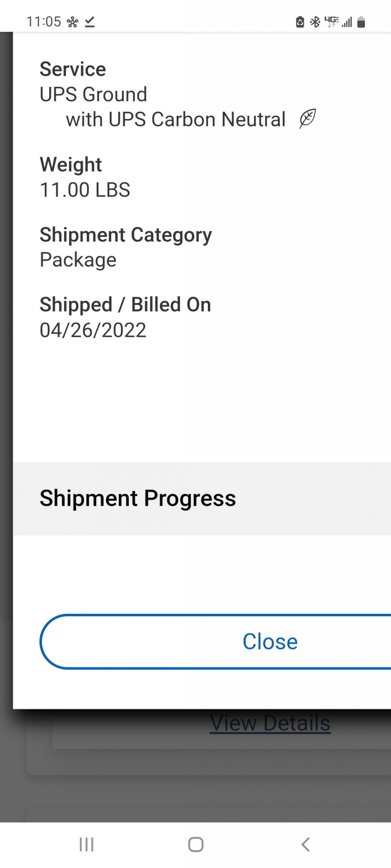Viewport: 391px width, 868px height.
Task: Tap the checkmark notification icon
Action: 89,22
